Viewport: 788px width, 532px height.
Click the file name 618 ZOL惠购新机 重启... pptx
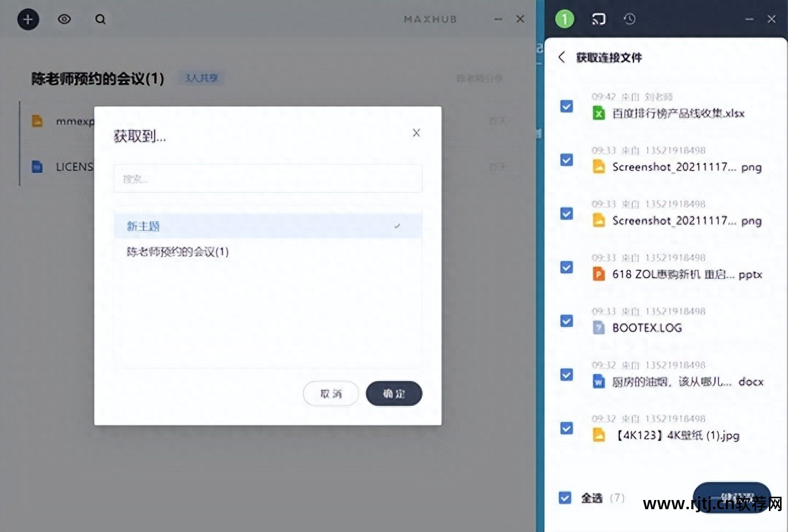(x=687, y=275)
